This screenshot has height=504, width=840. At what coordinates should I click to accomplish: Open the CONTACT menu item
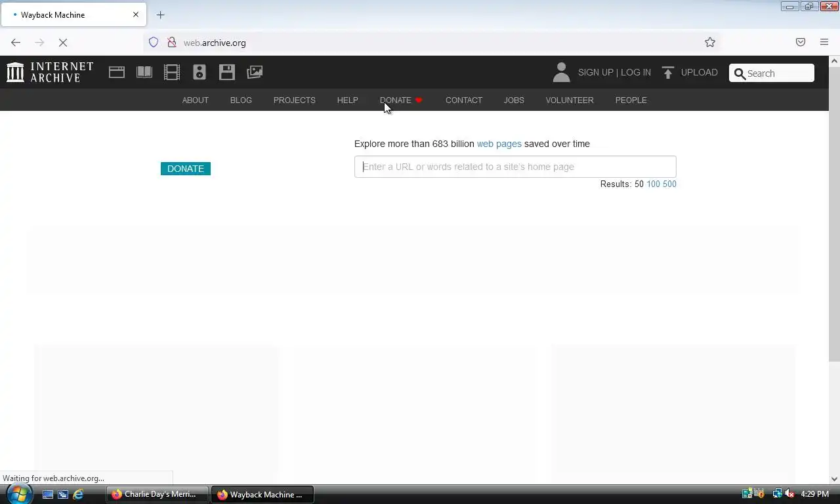pos(464,100)
